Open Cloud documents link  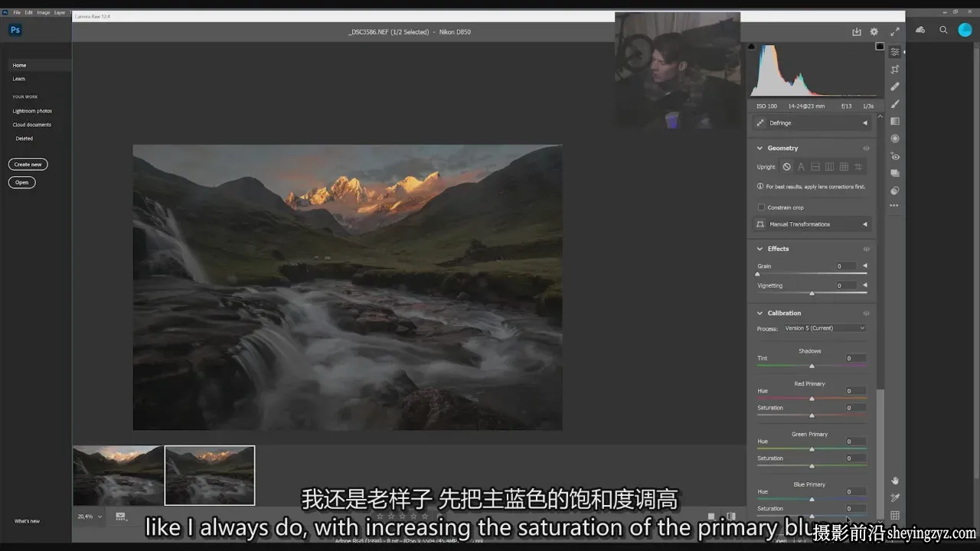[x=32, y=125]
